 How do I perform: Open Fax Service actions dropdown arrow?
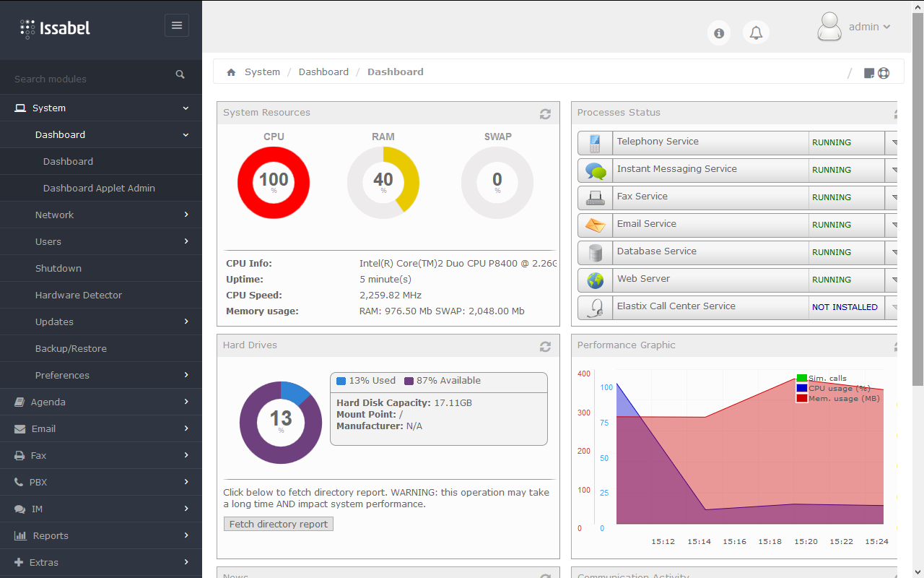[x=892, y=198]
